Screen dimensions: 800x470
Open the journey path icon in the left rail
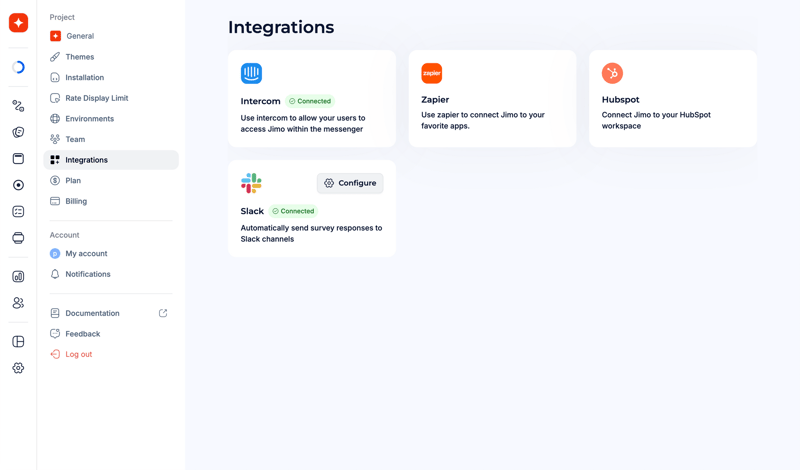(18, 106)
